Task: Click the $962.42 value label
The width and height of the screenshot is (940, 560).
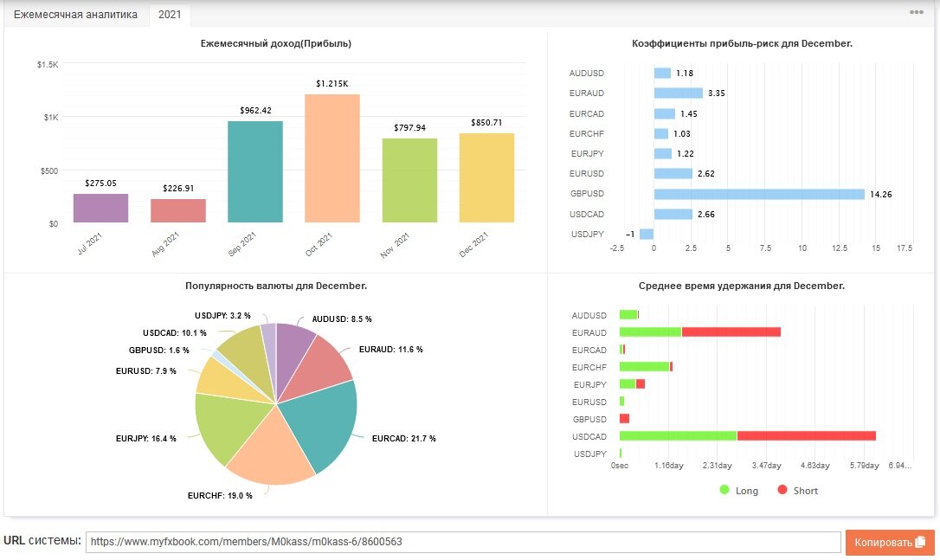Action: pos(255,110)
